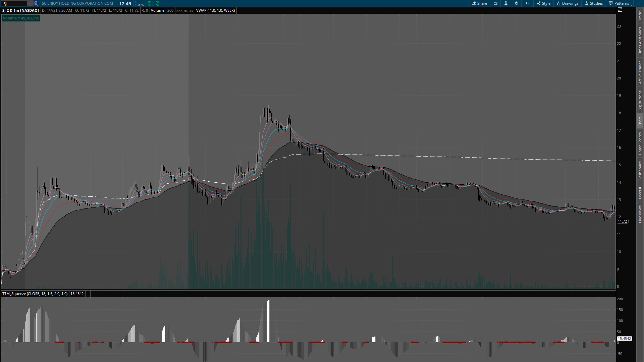Screen dimensions: 644x362
Task: Open the list menu icon at top right
Action: (x=638, y=3)
